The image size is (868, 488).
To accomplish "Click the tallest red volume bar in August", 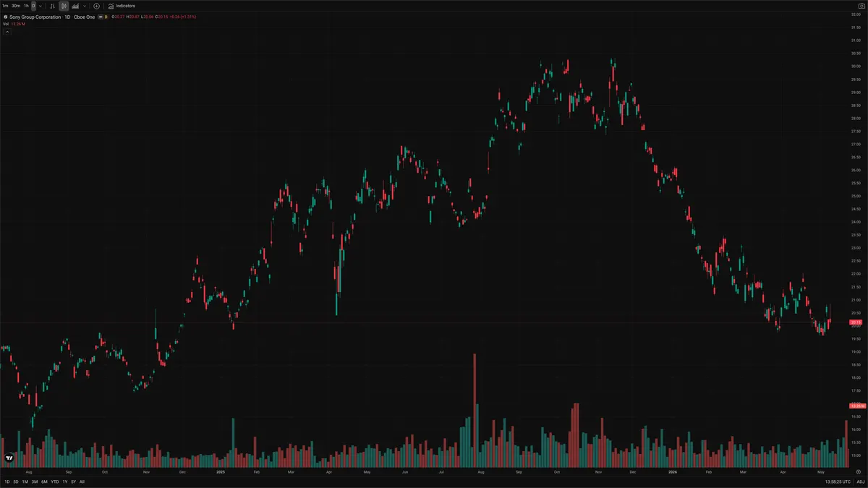I will tap(475, 411).
